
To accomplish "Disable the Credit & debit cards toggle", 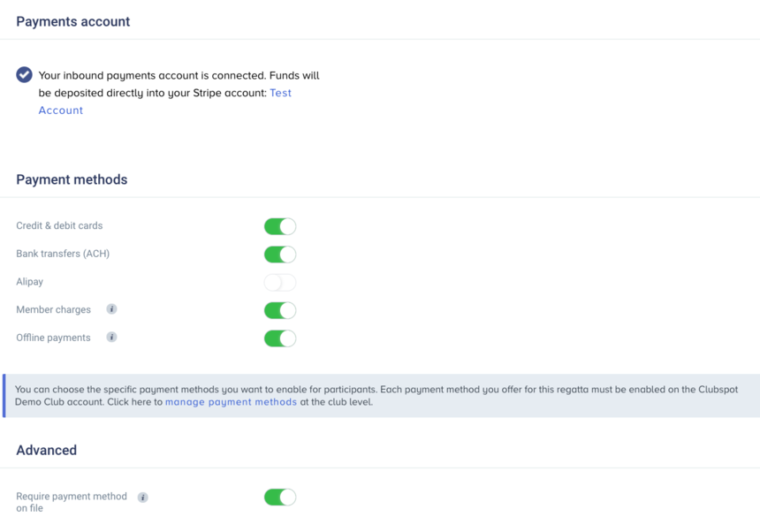I will (280, 226).
